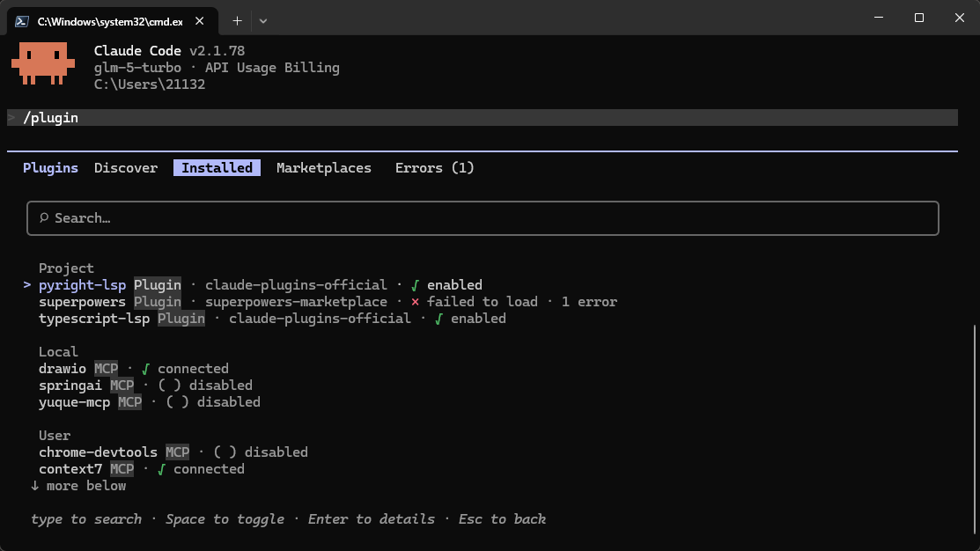Screen dimensions: 980x551
Task: Click the "type to search" hint
Action: [86, 519]
